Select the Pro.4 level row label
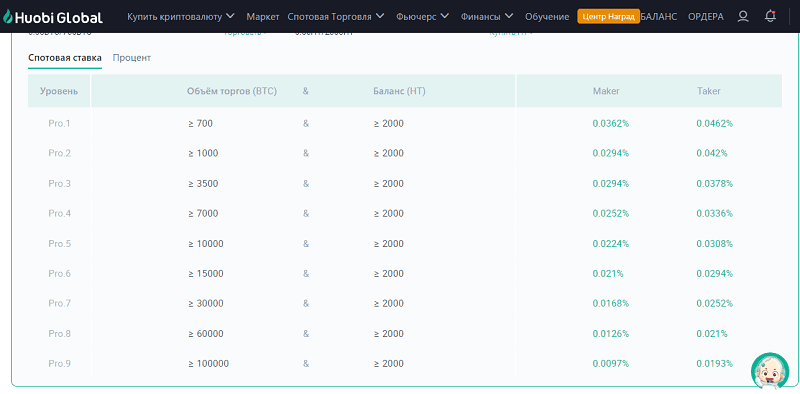The image size is (800, 394). (59, 213)
